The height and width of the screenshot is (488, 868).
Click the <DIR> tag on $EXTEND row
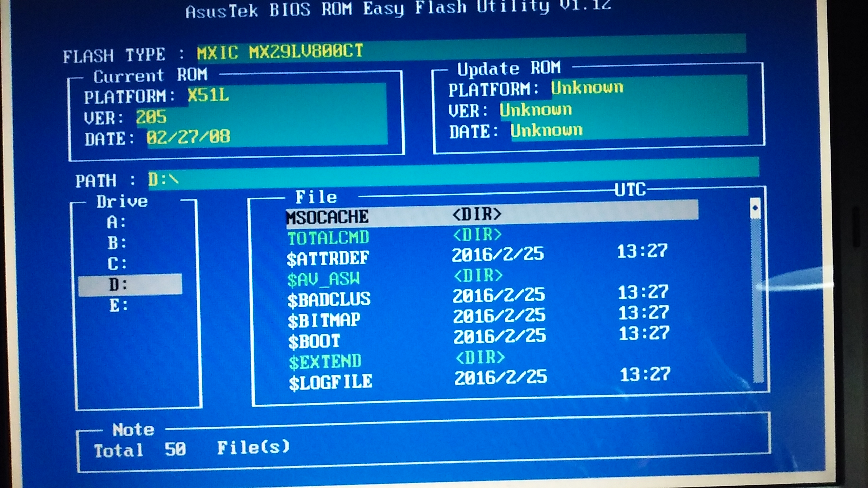point(480,358)
